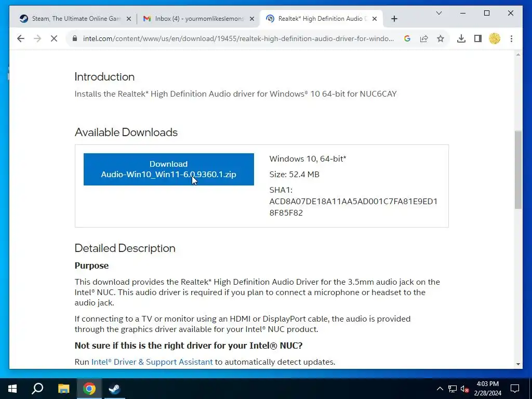Click the muted volume tray icon

tap(465, 389)
